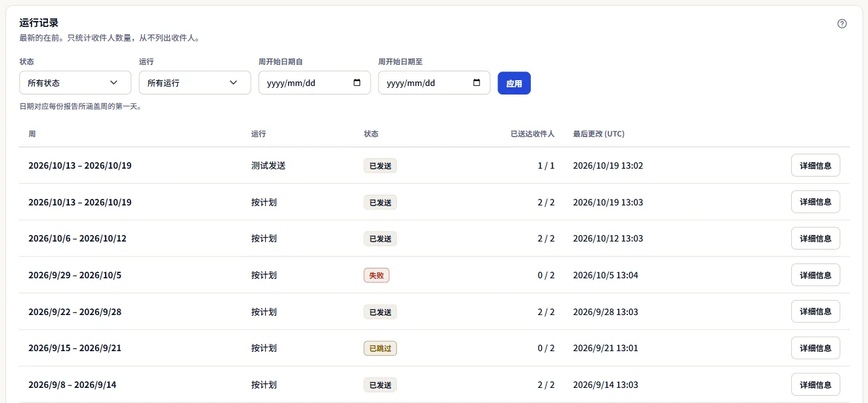Open calendar picker in 周开始日期至 field
This screenshot has height=403, width=868.
477,83
